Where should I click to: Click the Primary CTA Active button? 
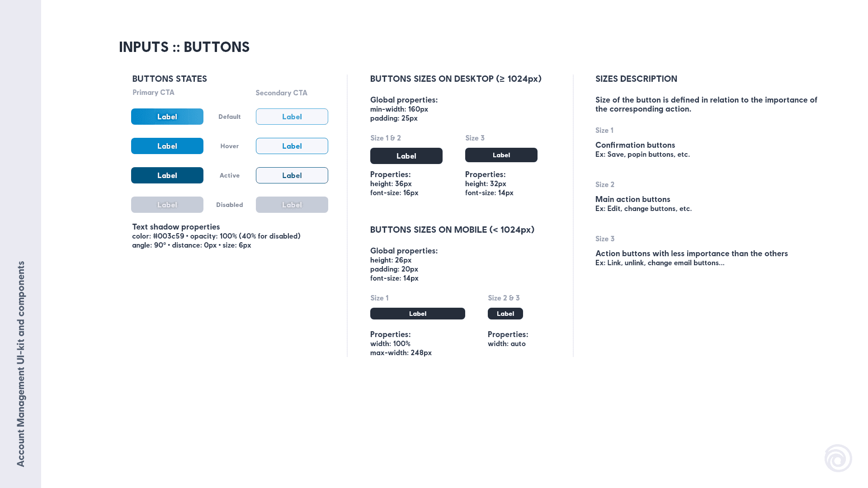tap(167, 174)
